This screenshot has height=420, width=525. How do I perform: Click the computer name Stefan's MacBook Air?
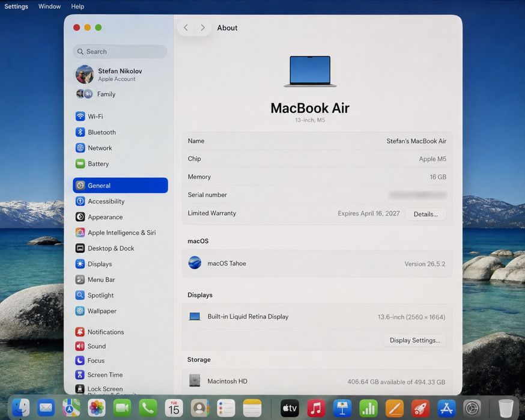pos(416,141)
